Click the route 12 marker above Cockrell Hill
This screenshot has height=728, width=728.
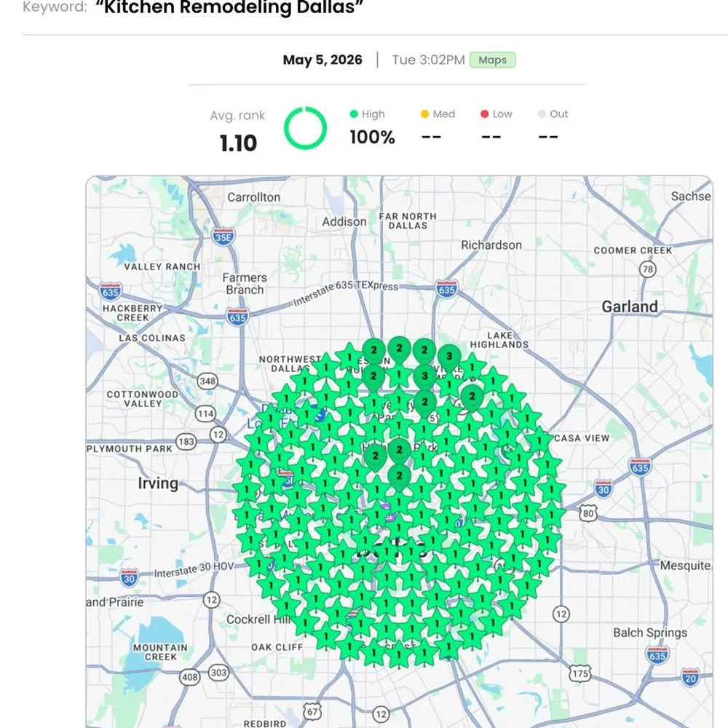click(x=212, y=599)
